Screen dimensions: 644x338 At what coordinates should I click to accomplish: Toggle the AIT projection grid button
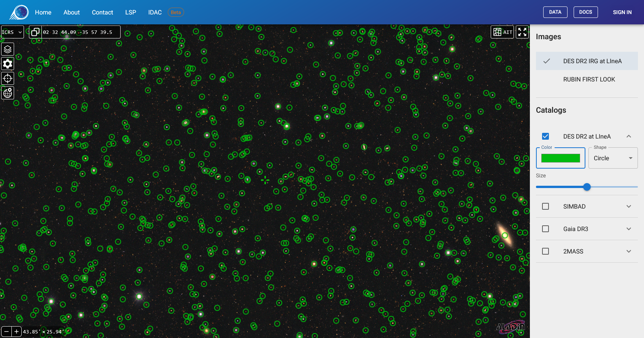click(x=502, y=32)
